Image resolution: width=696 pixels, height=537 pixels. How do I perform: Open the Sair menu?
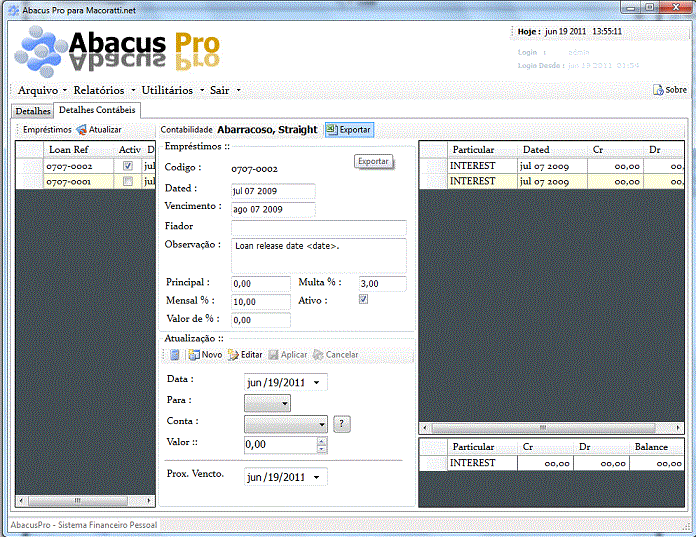coord(219,90)
